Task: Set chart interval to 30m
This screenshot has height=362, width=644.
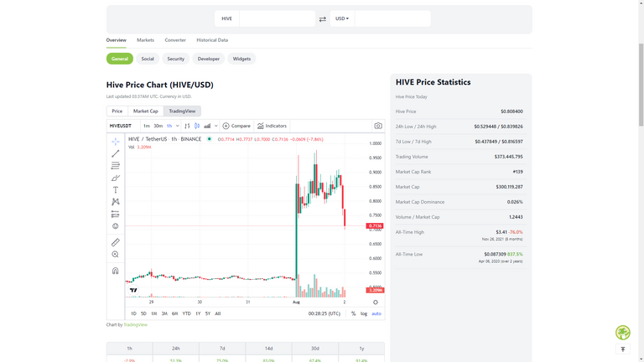Action: click(x=158, y=126)
